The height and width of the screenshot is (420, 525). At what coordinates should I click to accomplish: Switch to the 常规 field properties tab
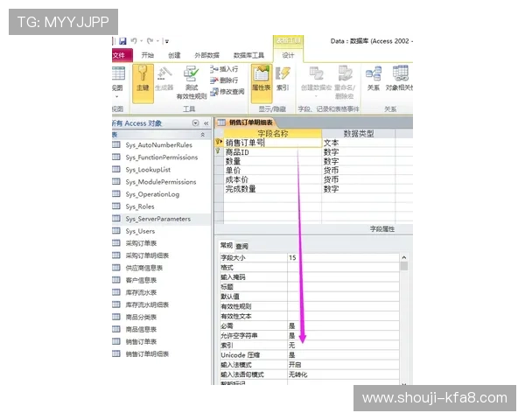tap(227, 246)
